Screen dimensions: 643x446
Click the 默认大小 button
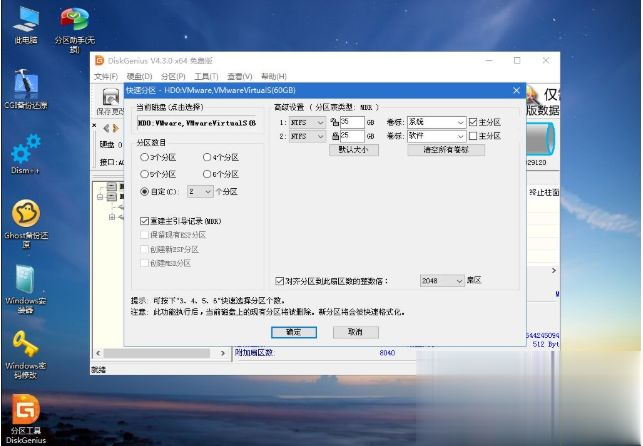[x=353, y=150]
